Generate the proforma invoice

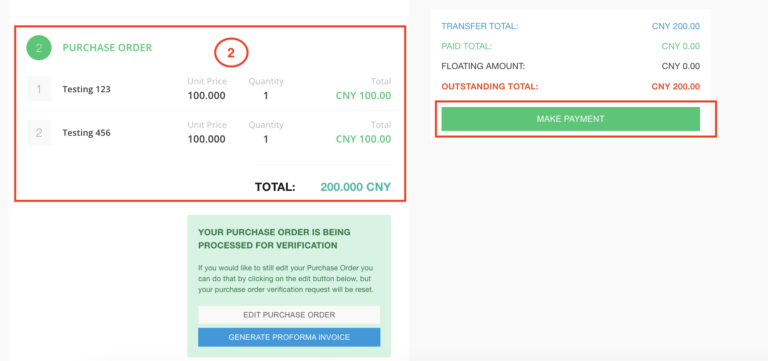(289, 337)
